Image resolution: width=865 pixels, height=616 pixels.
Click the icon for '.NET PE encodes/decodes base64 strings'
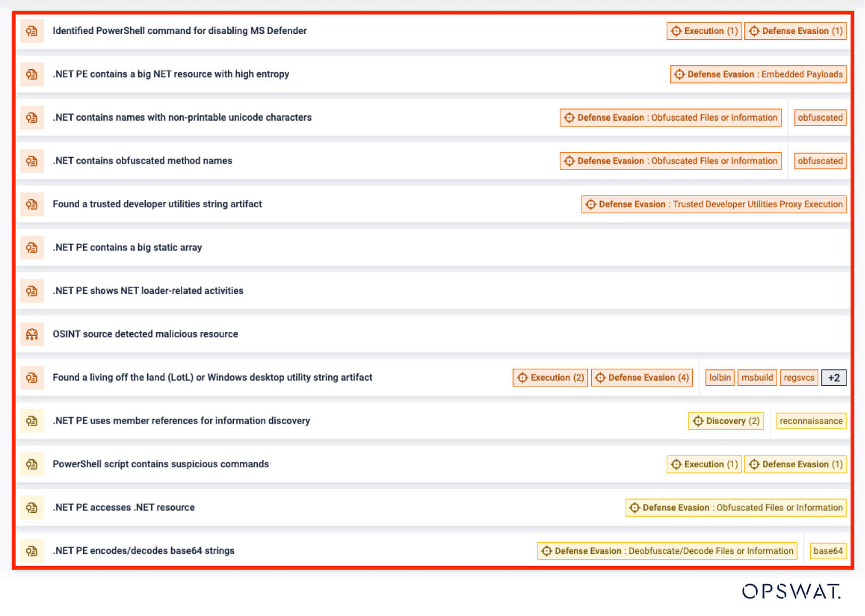[32, 551]
